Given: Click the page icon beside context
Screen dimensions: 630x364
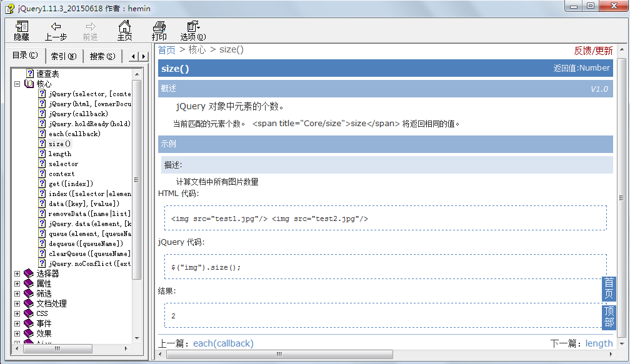Looking at the screenshot, I should (x=42, y=174).
